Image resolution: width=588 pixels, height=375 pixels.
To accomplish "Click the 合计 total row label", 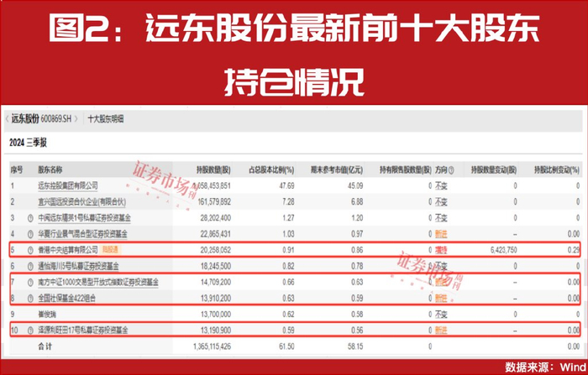I will pyautogui.click(x=45, y=346).
